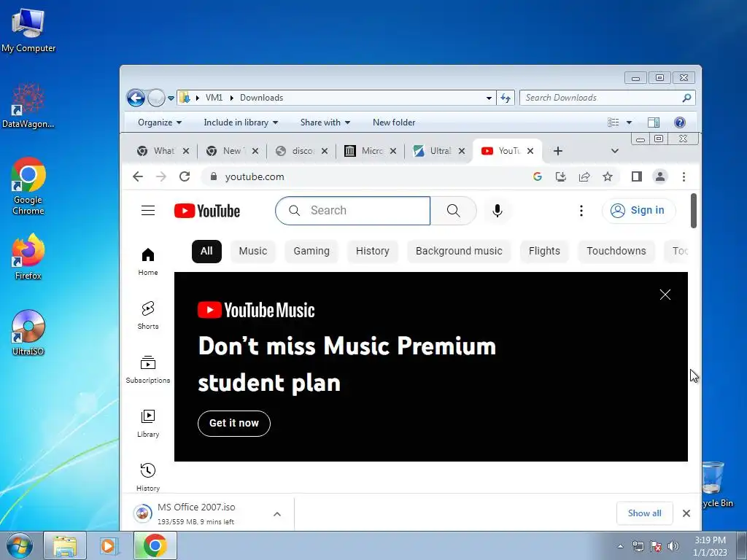Open Windows Start menu
This screenshot has width=747, height=560.
tap(20, 545)
